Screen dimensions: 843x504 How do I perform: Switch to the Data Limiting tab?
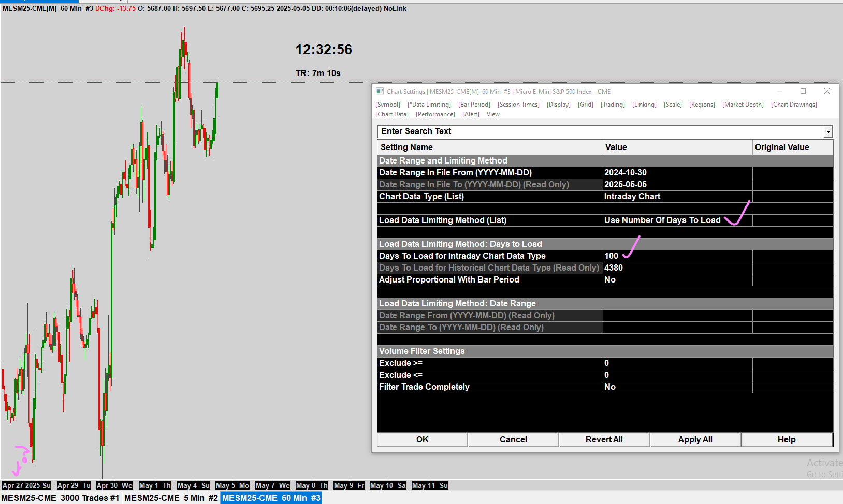point(429,105)
